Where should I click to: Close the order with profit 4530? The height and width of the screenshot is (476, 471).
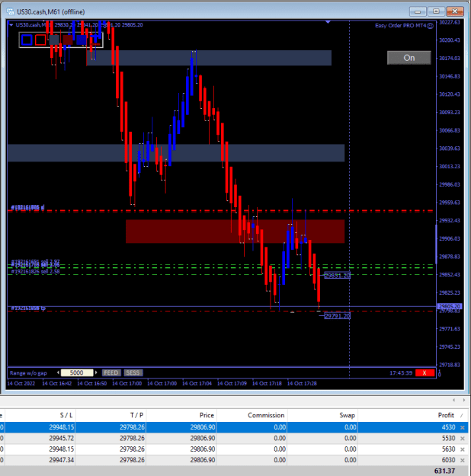point(463,427)
